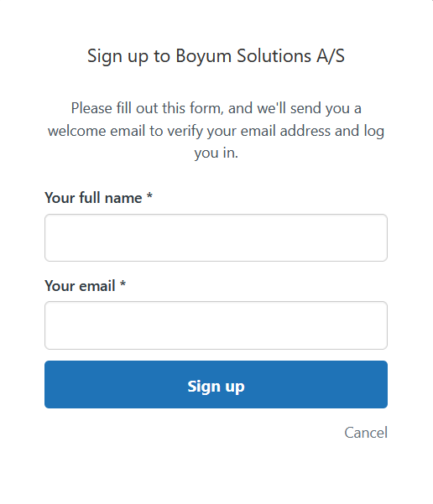Click the 'Sign up to Boyum Solutions A/S' heading
This screenshot has width=433, height=504.
(216, 56)
